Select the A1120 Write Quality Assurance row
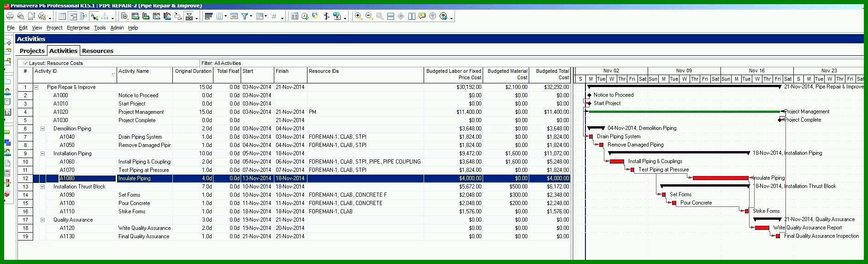This screenshot has height=264, width=868. pos(294,228)
